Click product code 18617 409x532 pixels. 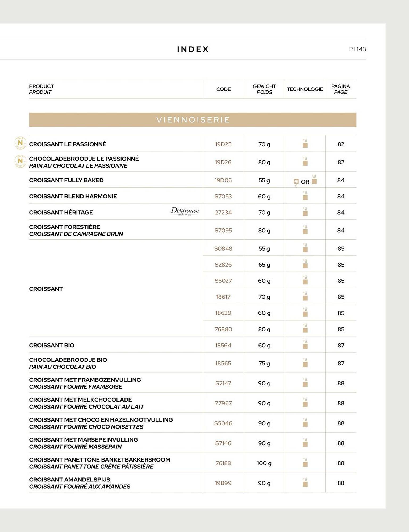(223, 297)
